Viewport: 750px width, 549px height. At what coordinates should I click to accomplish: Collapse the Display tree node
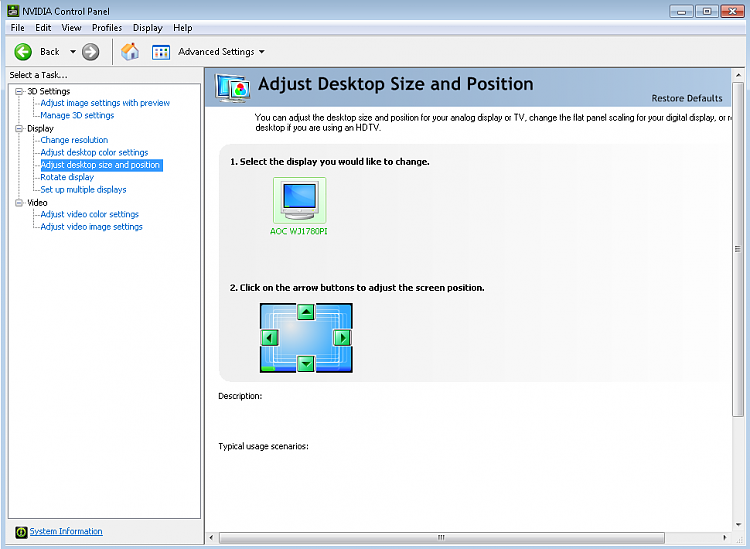tap(19, 128)
